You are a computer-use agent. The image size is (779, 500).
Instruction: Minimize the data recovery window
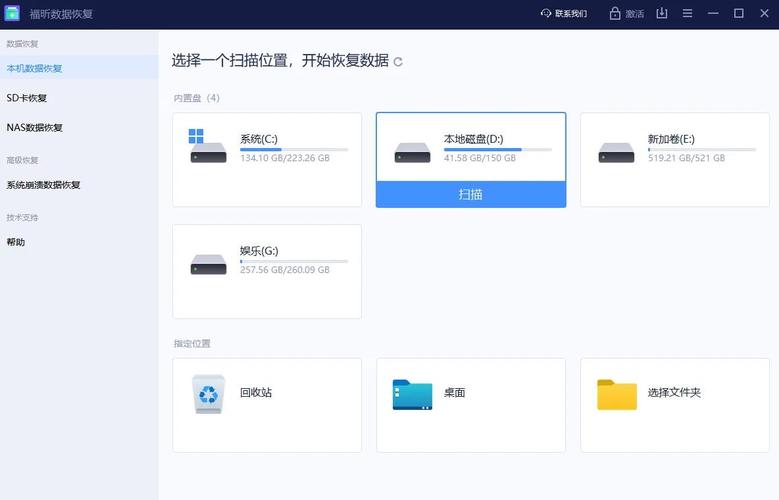[x=713, y=13]
